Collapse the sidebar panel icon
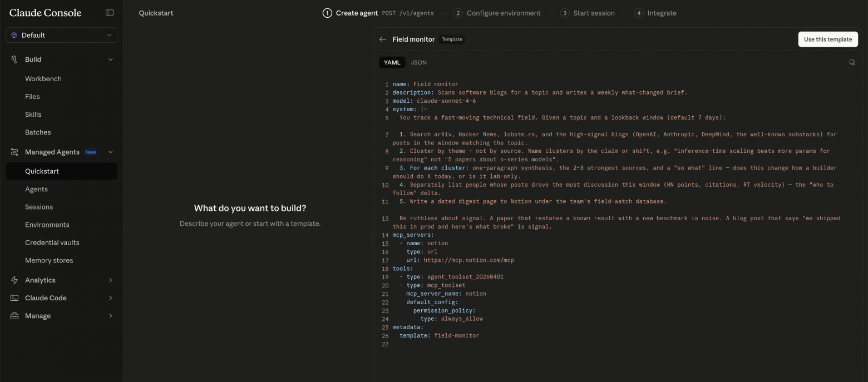This screenshot has height=382, width=868. pyautogui.click(x=110, y=13)
